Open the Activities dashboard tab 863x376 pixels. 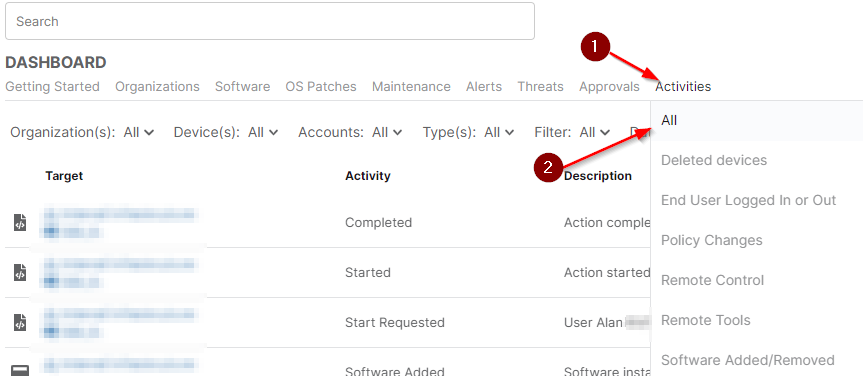coord(683,86)
